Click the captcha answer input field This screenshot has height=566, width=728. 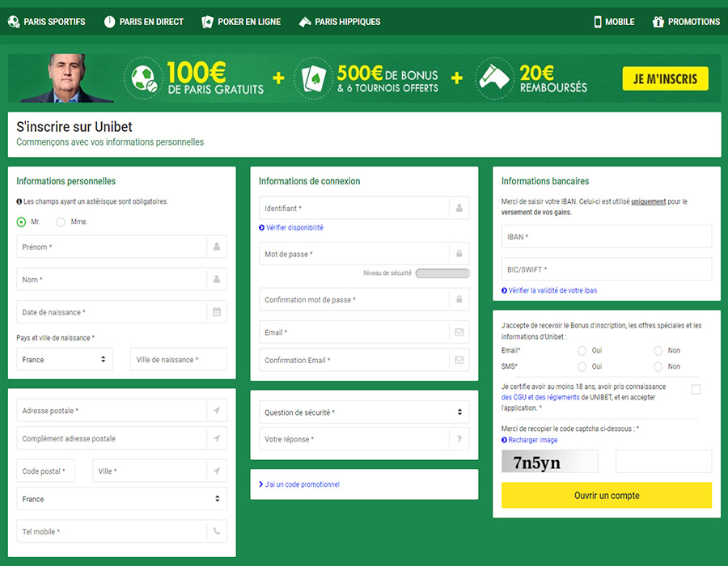pyautogui.click(x=663, y=461)
